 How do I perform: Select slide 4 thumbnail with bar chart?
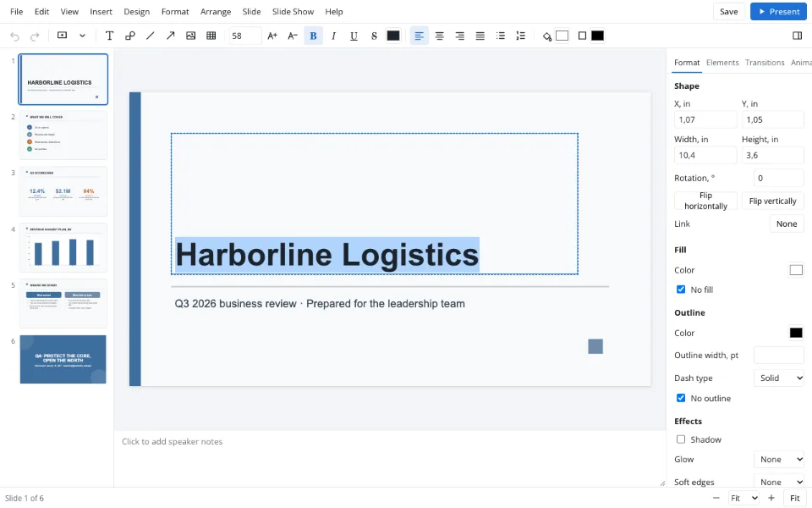63,247
